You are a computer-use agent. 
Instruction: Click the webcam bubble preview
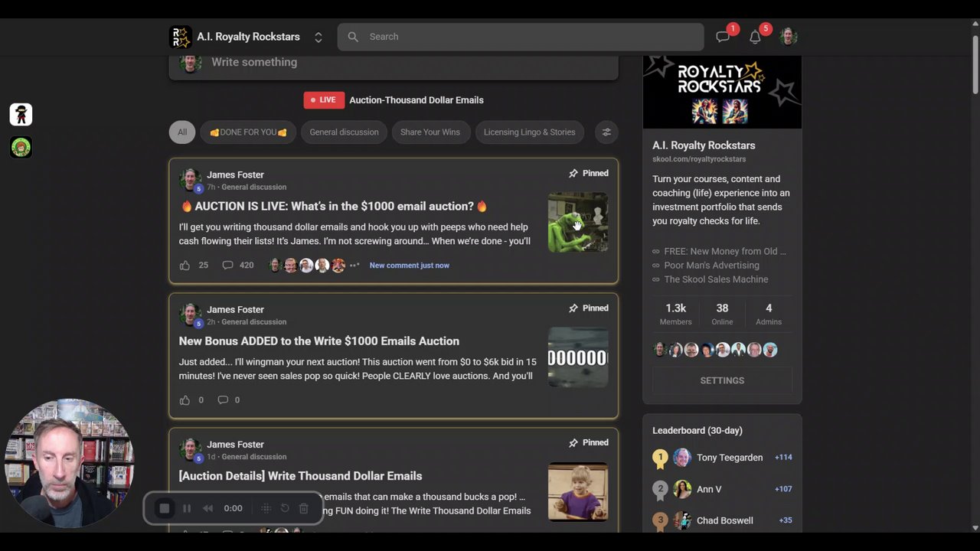point(70,464)
